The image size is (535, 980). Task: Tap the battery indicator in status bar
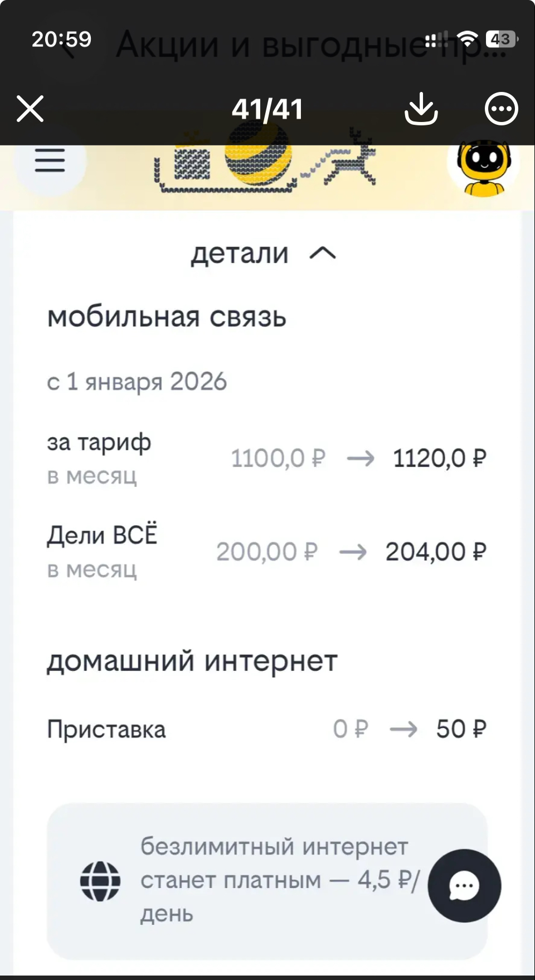click(502, 39)
